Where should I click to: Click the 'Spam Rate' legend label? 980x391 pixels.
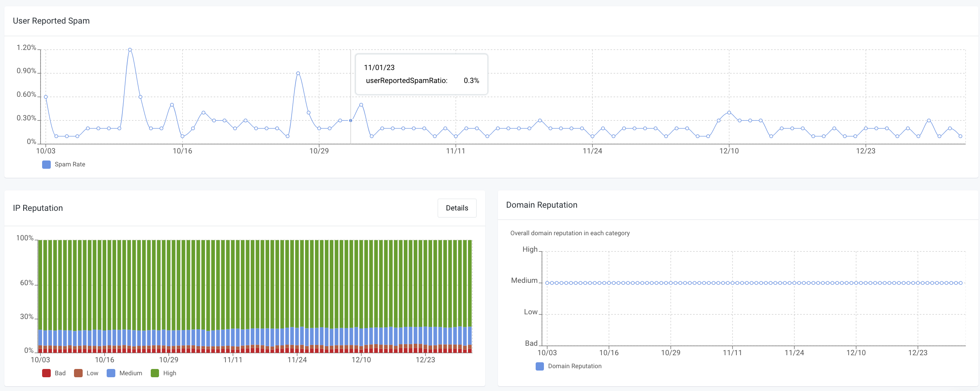coord(70,164)
